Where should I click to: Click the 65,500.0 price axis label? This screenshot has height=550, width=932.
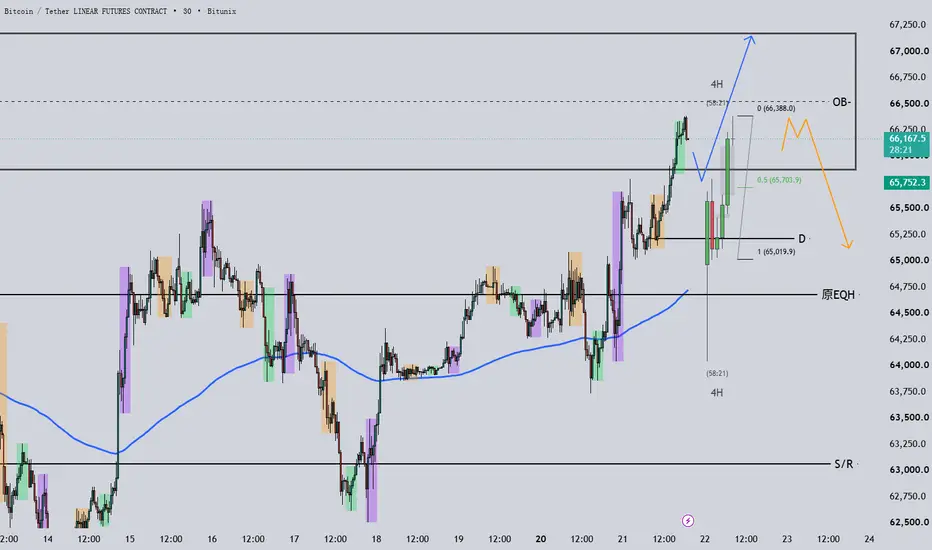pyautogui.click(x=908, y=208)
